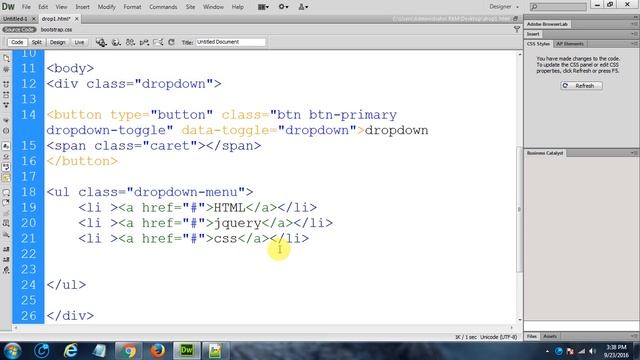Click the Move or Convert CSS icon
Viewport: 640px width, 360px height.
6,234
